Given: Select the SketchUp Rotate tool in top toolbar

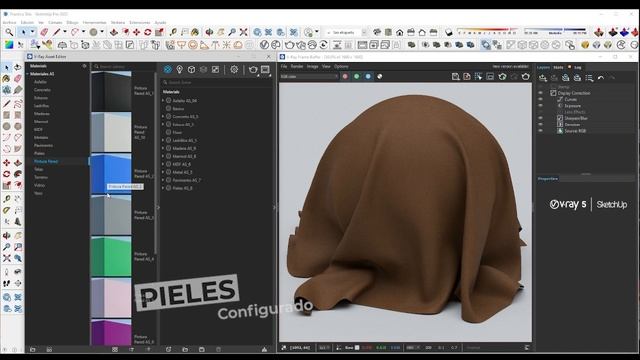Looking at the screenshot, I should (147, 32).
